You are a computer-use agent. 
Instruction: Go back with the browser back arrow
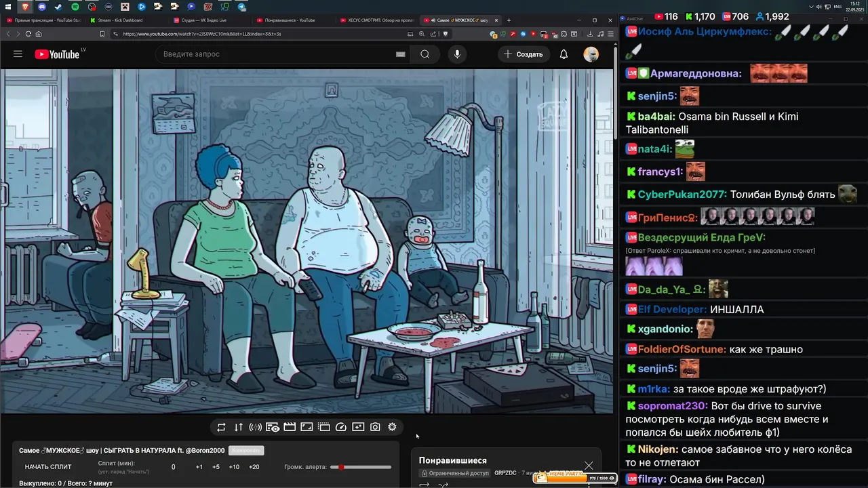click(8, 34)
